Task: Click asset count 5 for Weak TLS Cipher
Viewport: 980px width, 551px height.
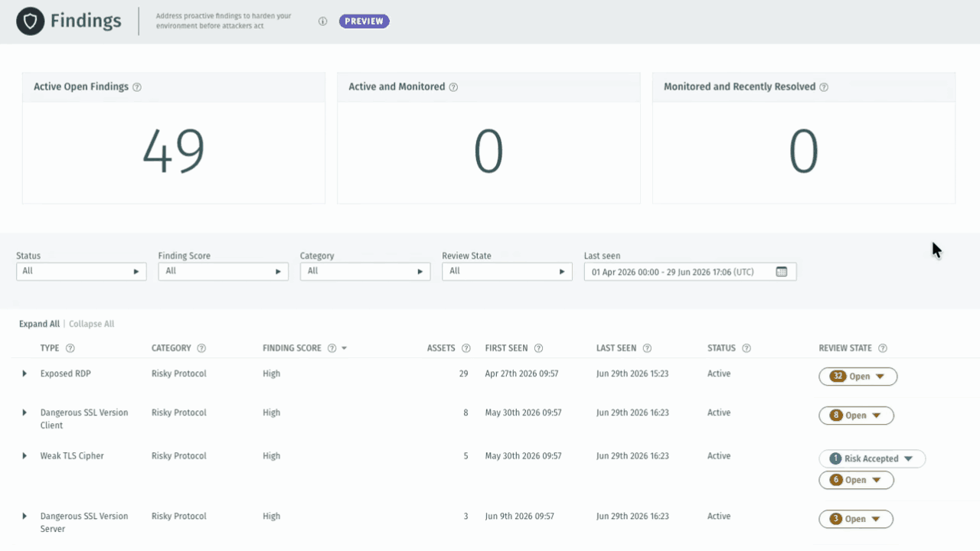Action: pyautogui.click(x=465, y=455)
